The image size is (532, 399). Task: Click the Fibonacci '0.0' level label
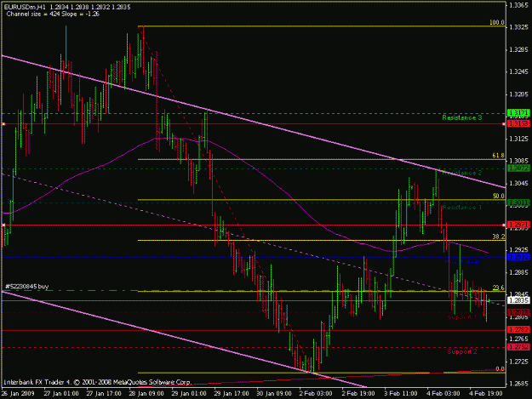[x=500, y=369]
